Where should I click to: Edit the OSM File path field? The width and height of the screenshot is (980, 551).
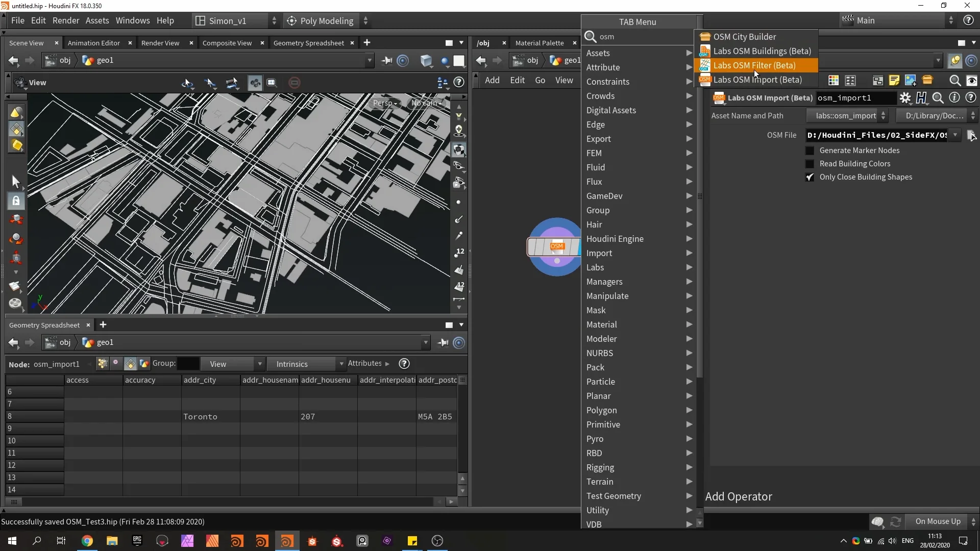(x=878, y=135)
